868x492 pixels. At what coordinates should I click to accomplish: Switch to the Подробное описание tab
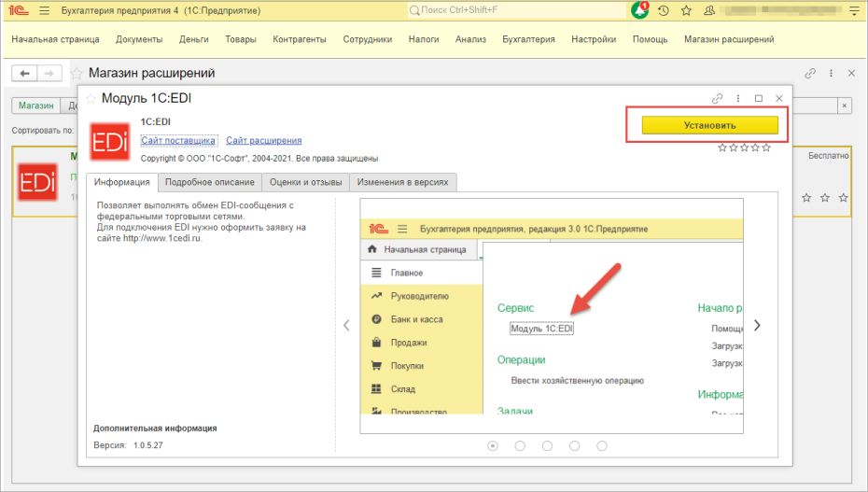pos(210,182)
